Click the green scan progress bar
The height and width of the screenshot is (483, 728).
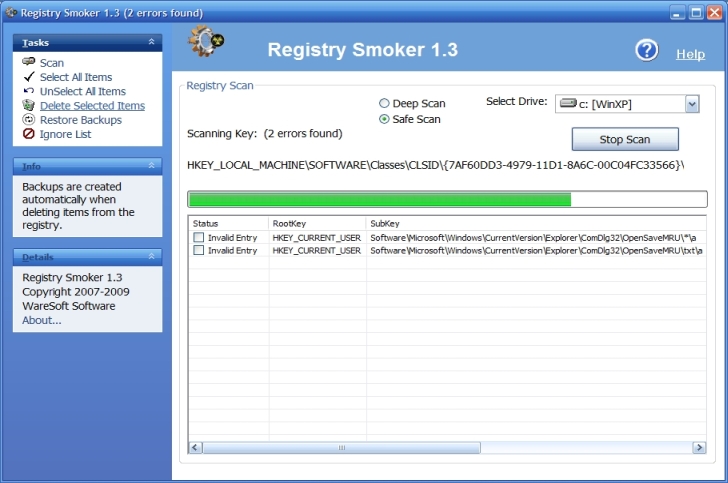[447, 199]
